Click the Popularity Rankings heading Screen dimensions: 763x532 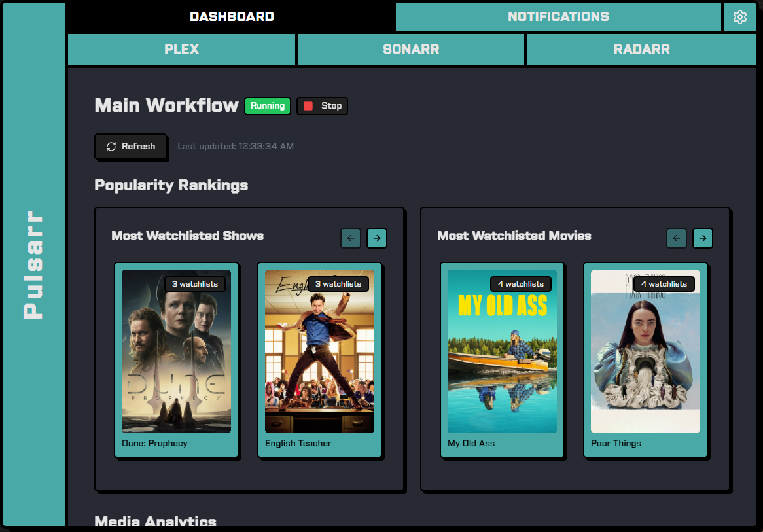pyautogui.click(x=171, y=185)
